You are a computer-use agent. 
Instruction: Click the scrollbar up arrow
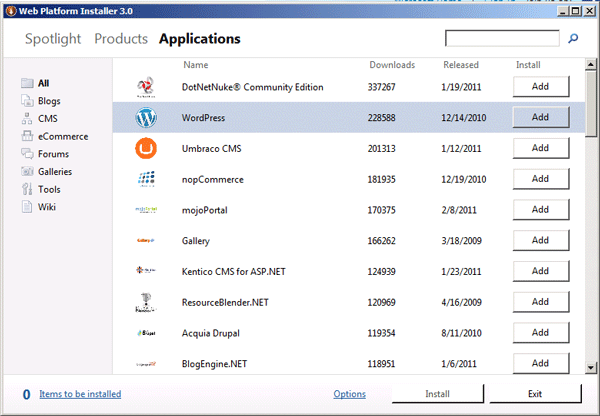(591, 64)
